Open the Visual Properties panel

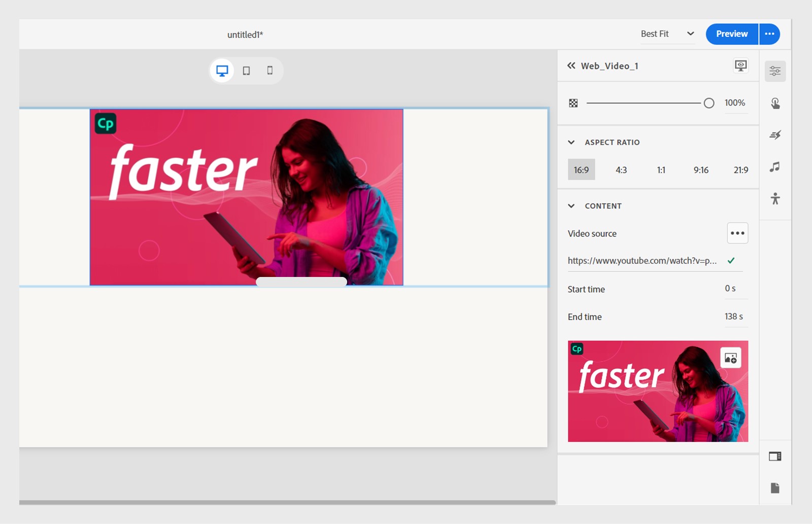pos(775,71)
